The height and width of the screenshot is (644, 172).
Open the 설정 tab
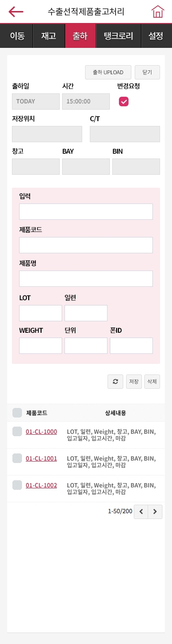point(157,36)
